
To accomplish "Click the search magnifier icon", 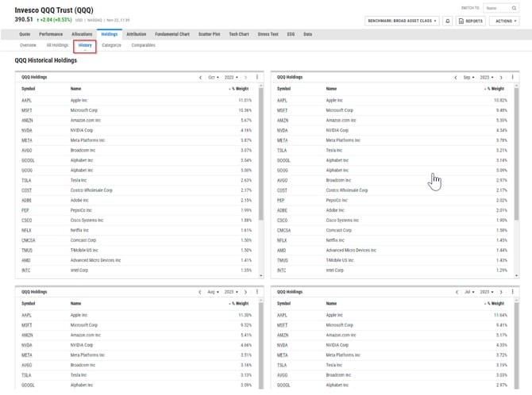I will [x=514, y=8].
